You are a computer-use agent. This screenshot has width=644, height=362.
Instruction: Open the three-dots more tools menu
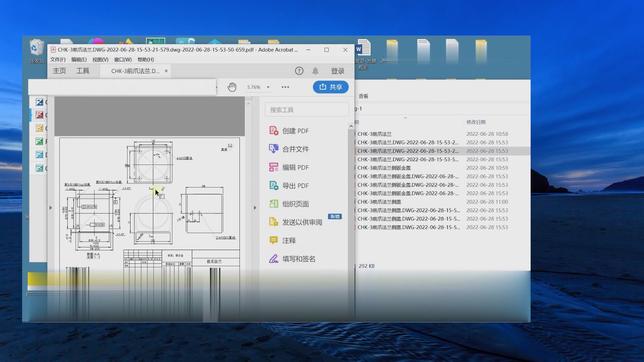pos(285,87)
